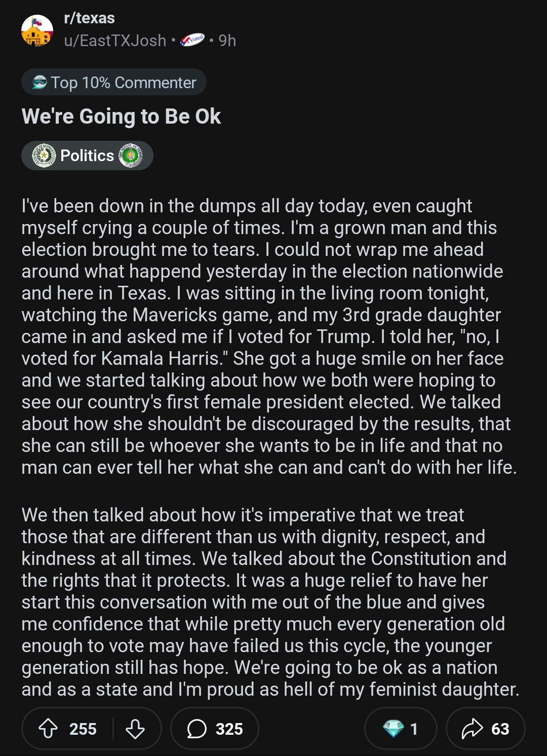Share the post using the arrow icon

click(472, 729)
